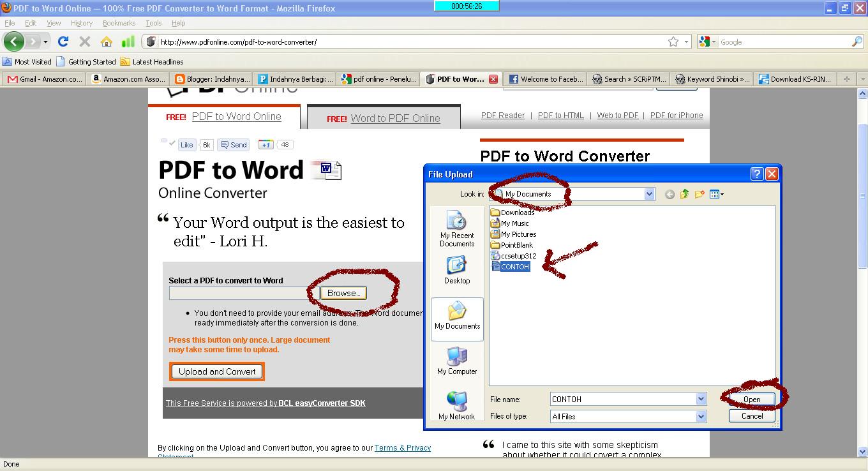Screen dimensions: 868x471
Task: Open My Network place icon
Action: 457,406
